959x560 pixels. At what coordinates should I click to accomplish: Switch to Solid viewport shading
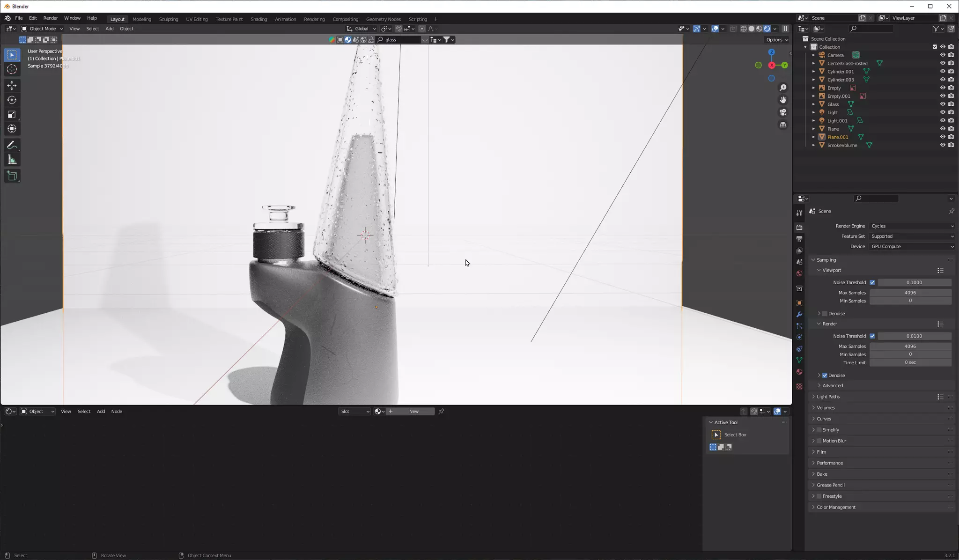pyautogui.click(x=752, y=29)
